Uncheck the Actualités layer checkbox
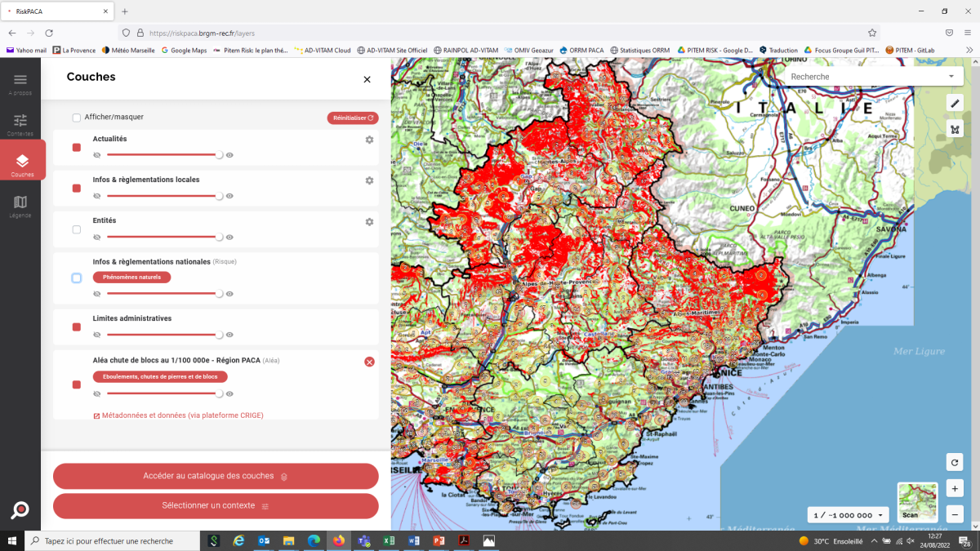The height and width of the screenshot is (551, 980). (77, 148)
